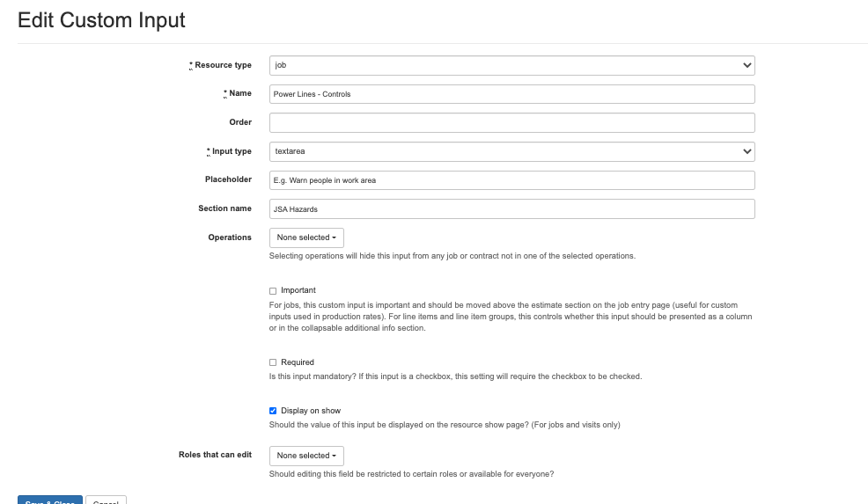Click the Placeholder field label
Image resolution: width=868 pixels, height=504 pixels.
[x=228, y=179]
